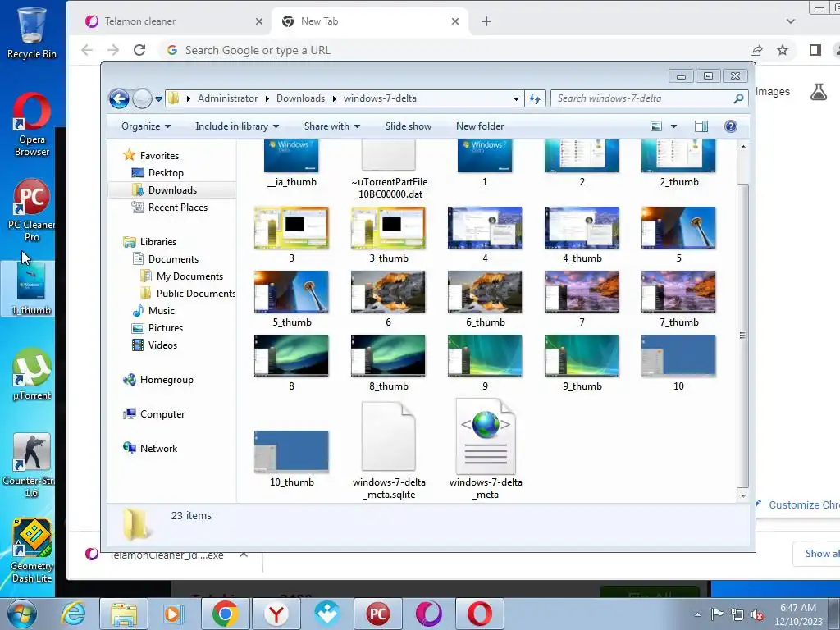Click New folder button
Viewport: 840px width, 630px height.
(479, 126)
